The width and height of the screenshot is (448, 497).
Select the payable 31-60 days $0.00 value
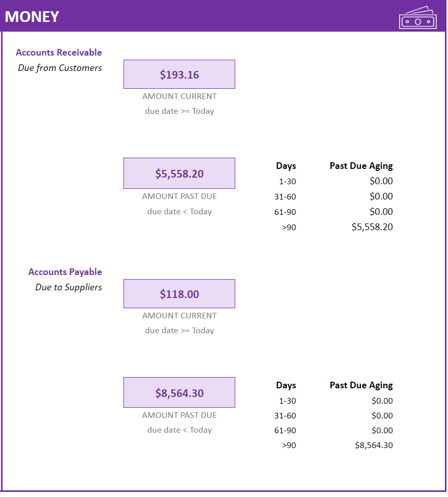[x=382, y=415]
